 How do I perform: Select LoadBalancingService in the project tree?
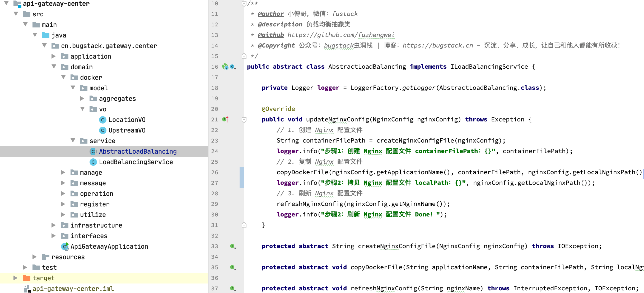coord(136,162)
